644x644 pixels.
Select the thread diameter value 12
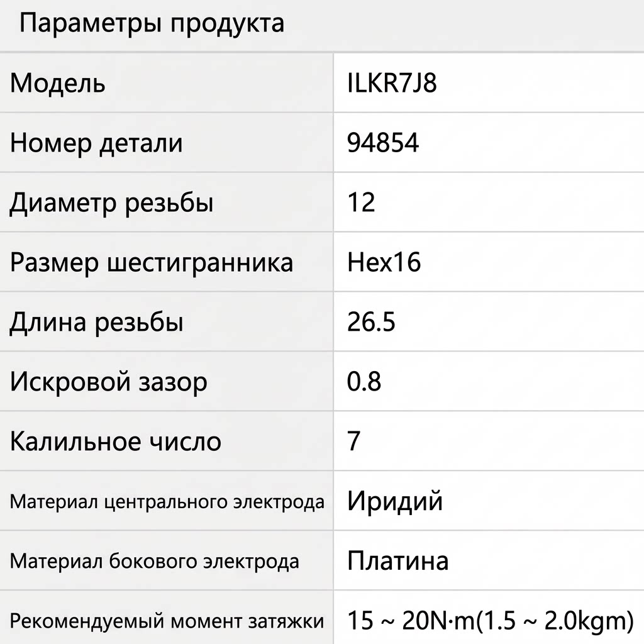pyautogui.click(x=361, y=203)
